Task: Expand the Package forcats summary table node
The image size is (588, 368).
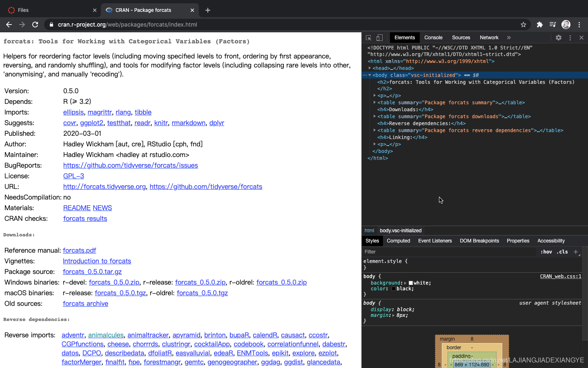Action: coord(374,103)
